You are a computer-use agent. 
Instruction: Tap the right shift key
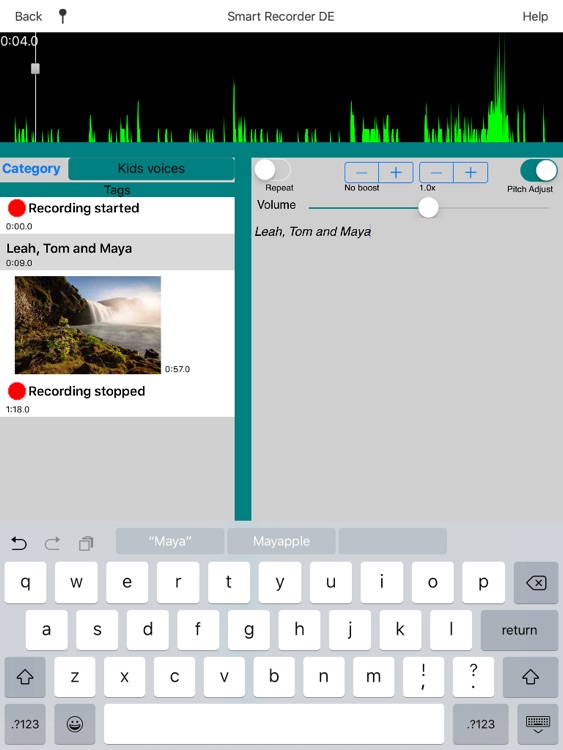point(530,677)
